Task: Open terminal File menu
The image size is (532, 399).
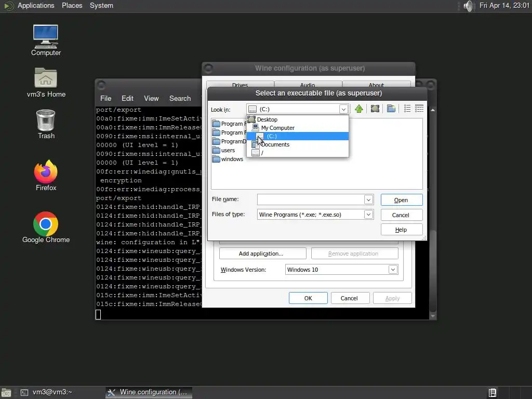Action: [x=105, y=98]
